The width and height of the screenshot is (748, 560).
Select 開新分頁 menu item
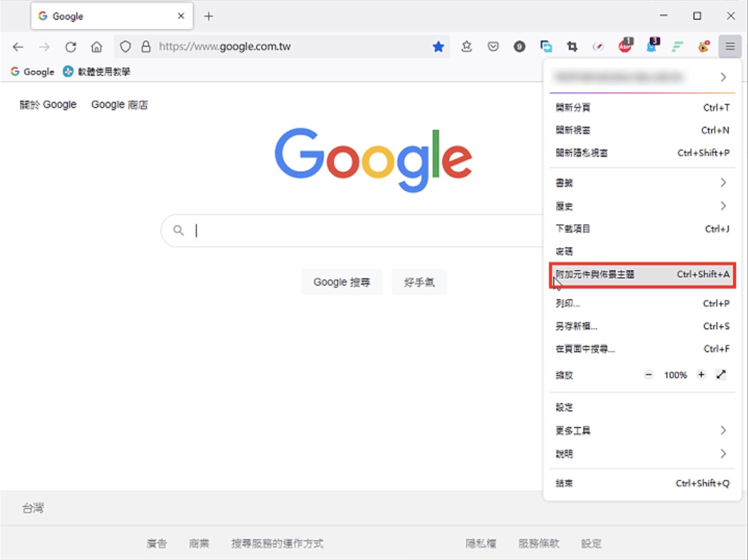pyautogui.click(x=643, y=108)
